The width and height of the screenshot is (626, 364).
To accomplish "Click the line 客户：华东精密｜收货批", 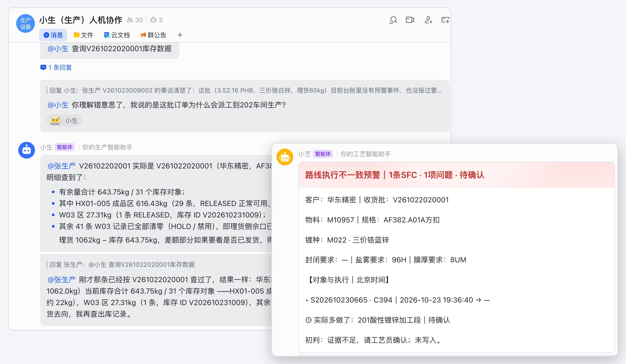I will pyautogui.click(x=377, y=200).
